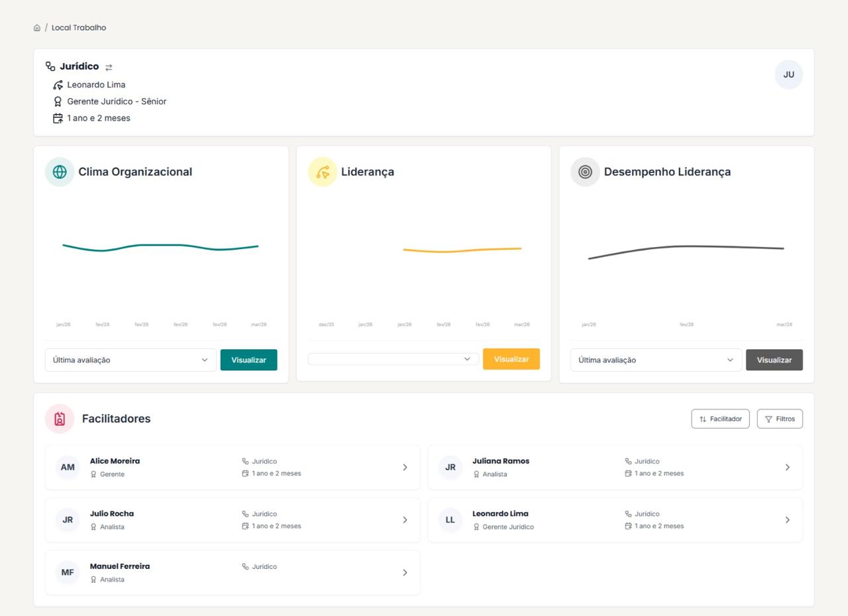Viewport: 848px width, 616px height.
Task: Open Desempenho Liderança Última avaliação dropdown
Action: coord(656,360)
